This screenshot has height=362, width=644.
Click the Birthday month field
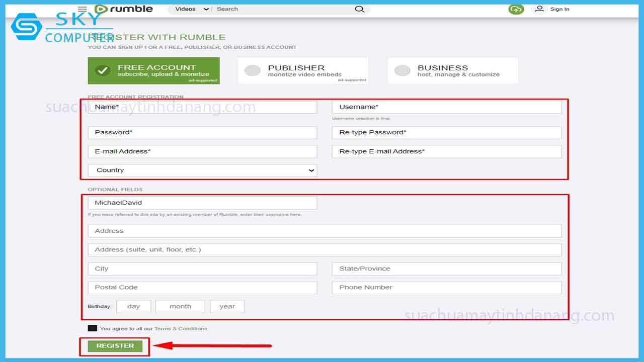[180, 307]
